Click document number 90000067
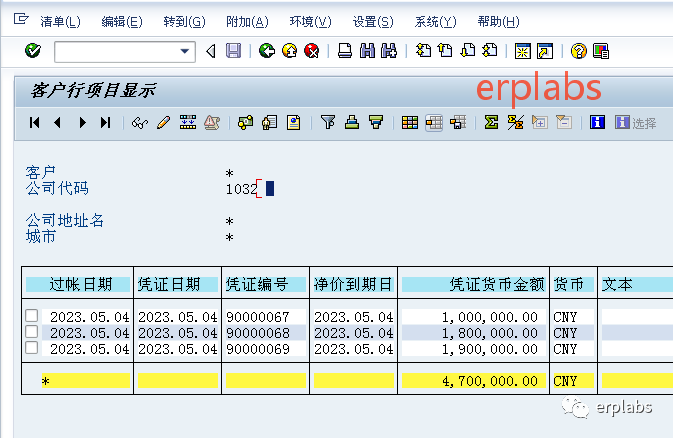The image size is (673, 438). click(x=258, y=317)
